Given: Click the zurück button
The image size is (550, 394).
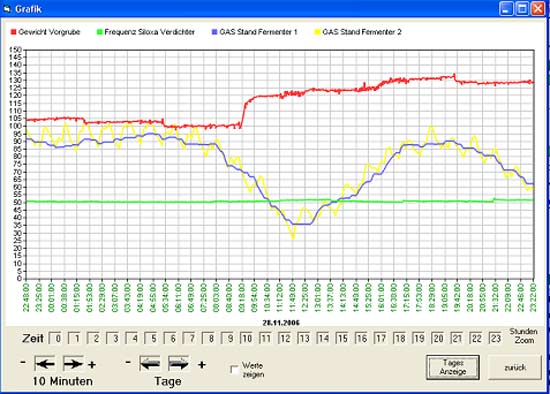Looking at the screenshot, I should 515,367.
